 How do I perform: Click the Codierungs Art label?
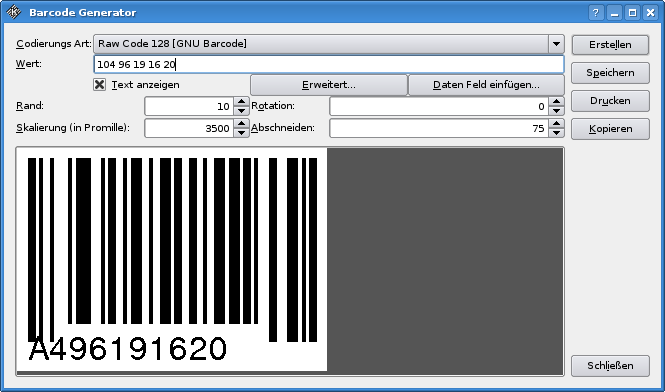[x=53, y=44]
